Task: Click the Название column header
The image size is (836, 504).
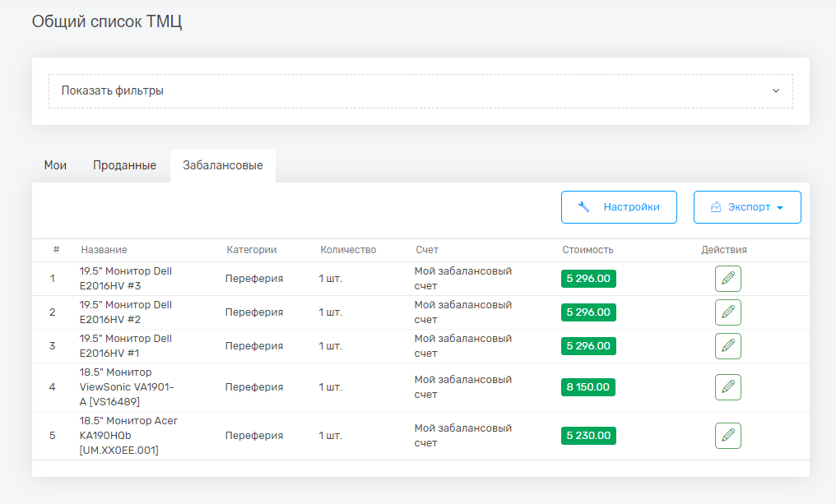Action: 104,250
